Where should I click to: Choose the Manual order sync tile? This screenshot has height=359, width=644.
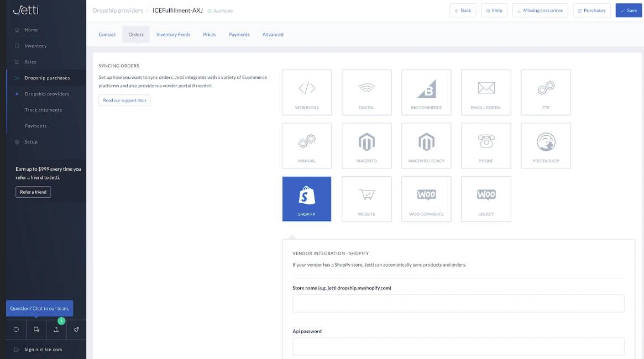(x=307, y=146)
